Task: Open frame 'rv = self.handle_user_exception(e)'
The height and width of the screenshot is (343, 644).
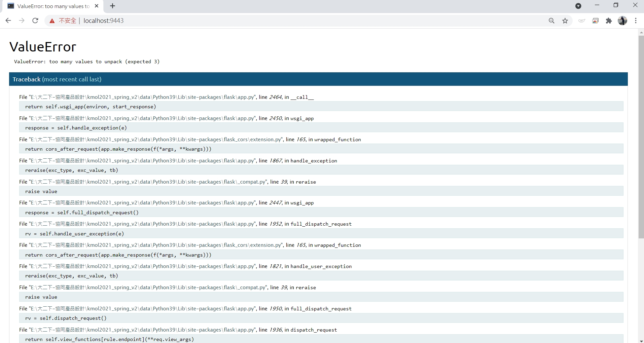Action: coord(321,234)
